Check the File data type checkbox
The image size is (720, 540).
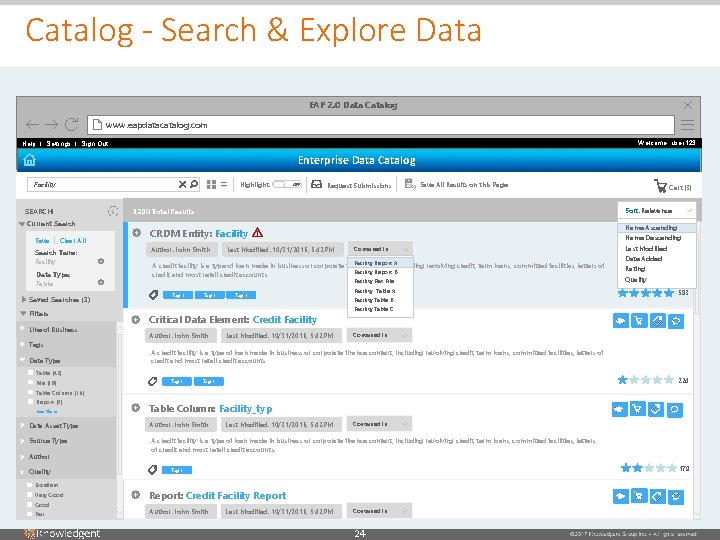pos(30,382)
